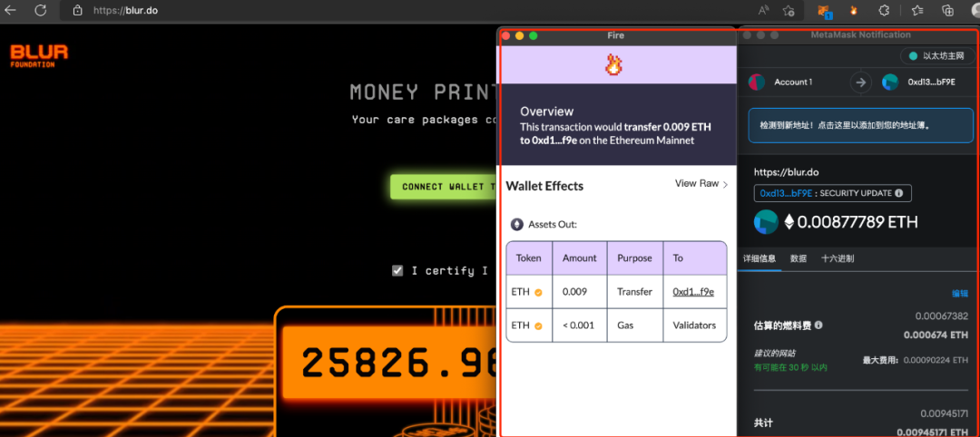Switch to the 数据 tab
The image size is (980, 437).
pyautogui.click(x=799, y=258)
